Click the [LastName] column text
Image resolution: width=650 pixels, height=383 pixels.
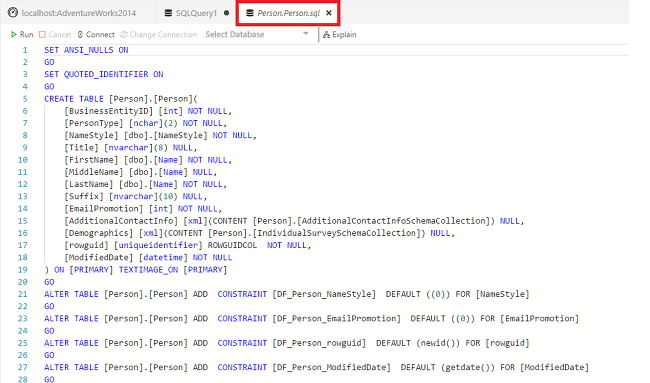pos(88,184)
